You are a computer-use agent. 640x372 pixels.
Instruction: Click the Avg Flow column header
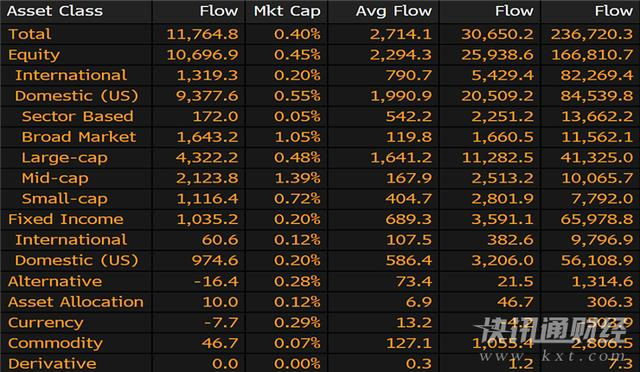(x=393, y=11)
